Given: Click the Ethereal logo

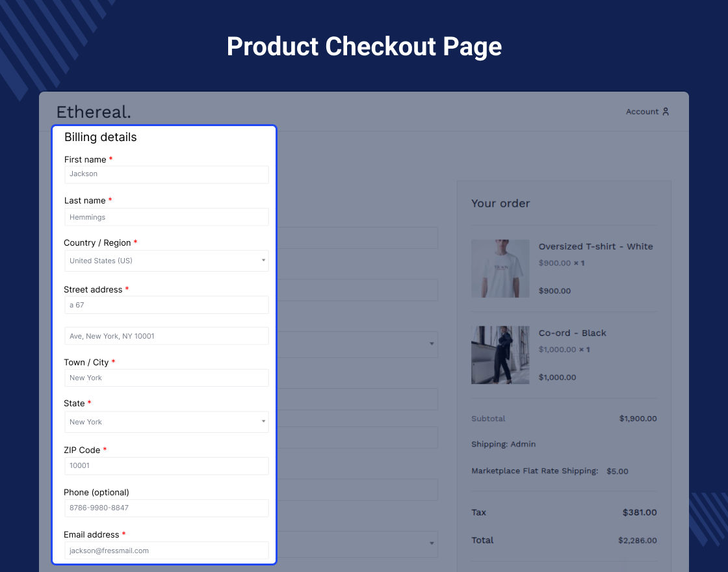Looking at the screenshot, I should click(x=94, y=112).
